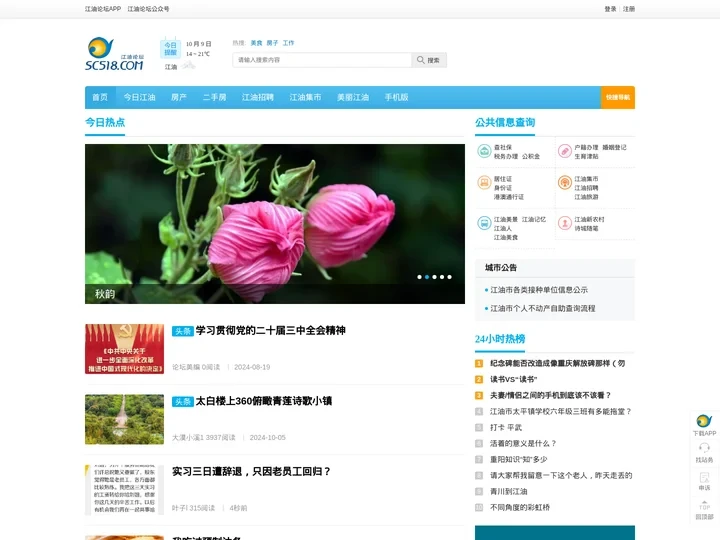
Task: Click the SC518.COM site logo
Action: click(115, 54)
